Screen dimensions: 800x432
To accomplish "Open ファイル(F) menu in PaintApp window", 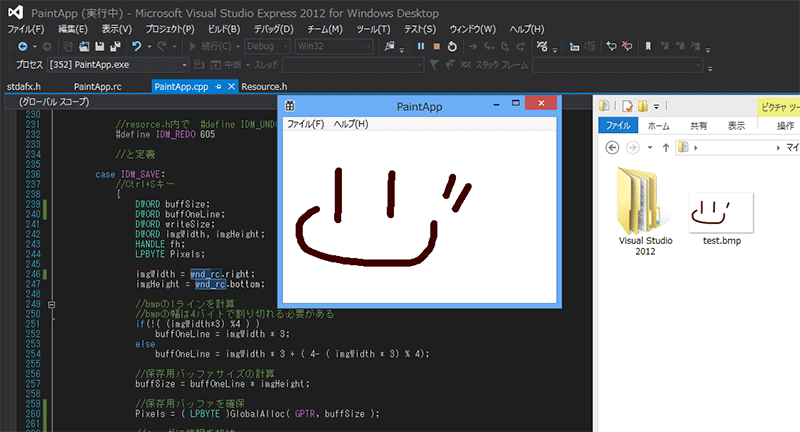I will (305, 124).
